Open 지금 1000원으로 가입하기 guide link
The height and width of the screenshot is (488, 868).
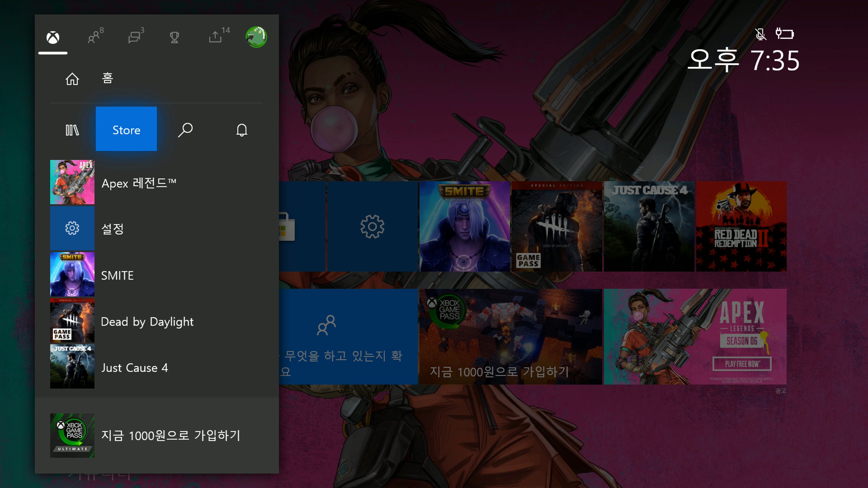171,435
